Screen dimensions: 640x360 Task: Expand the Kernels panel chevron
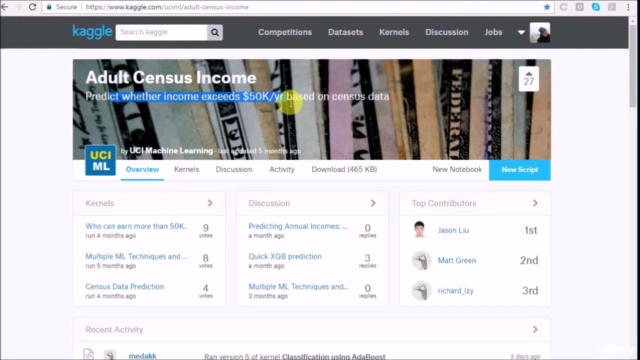pos(210,203)
